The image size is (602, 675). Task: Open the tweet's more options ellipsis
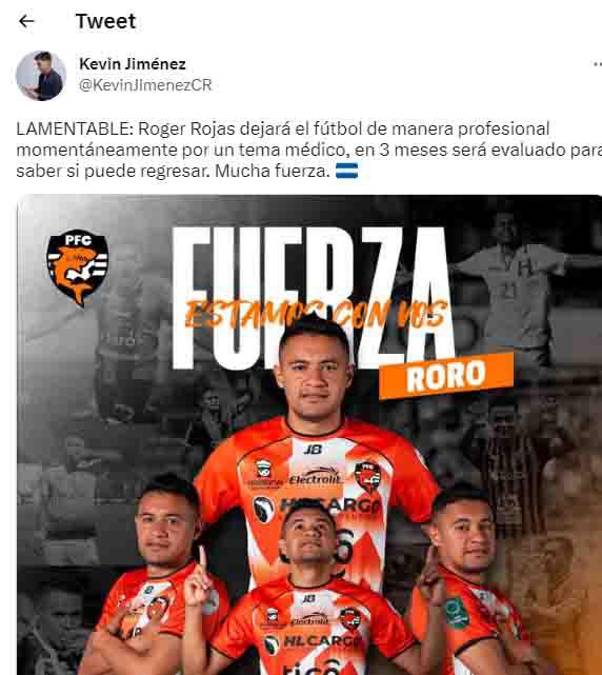point(597,64)
